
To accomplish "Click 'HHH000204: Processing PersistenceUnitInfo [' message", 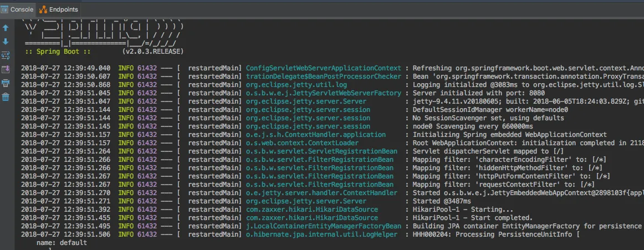I will point(496,234).
